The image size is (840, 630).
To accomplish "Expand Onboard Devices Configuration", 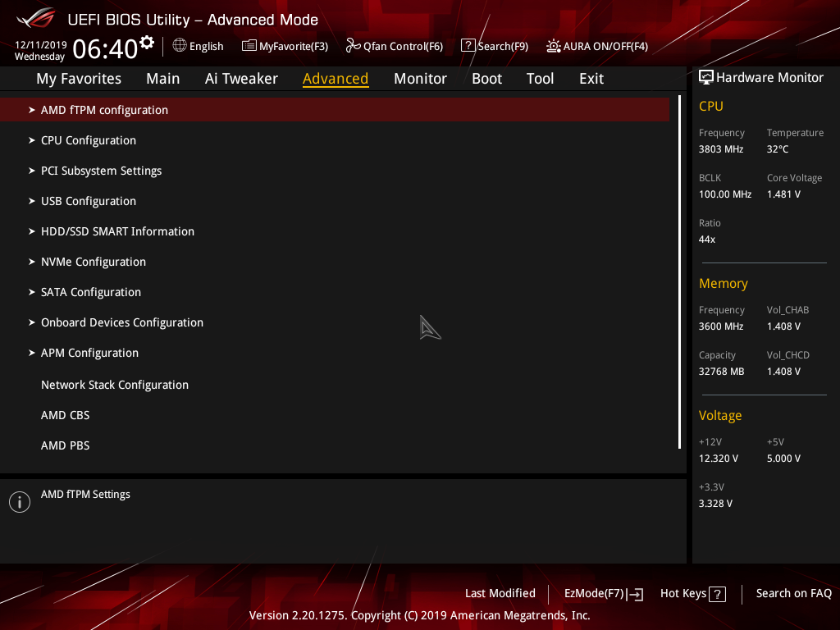I will tap(121, 322).
